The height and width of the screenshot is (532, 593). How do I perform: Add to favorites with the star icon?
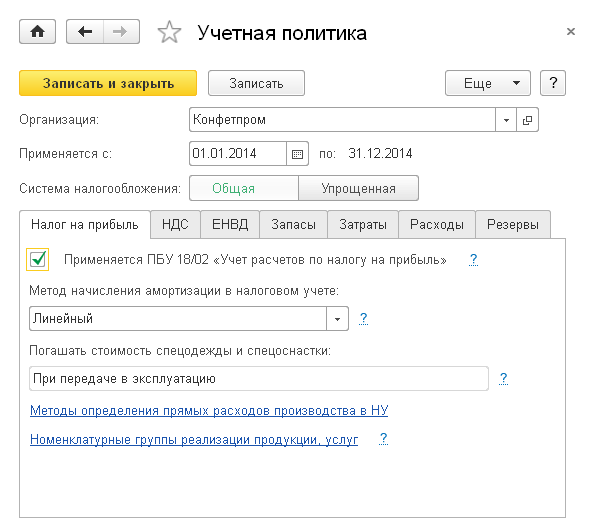(x=169, y=32)
